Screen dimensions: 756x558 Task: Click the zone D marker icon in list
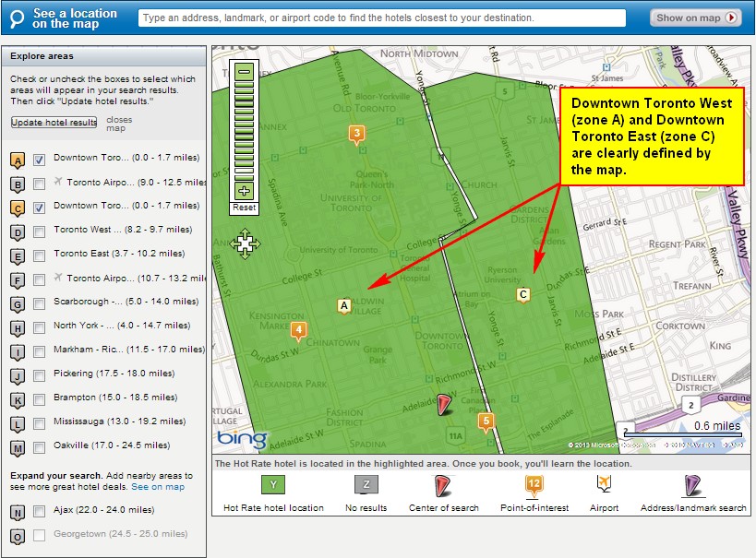coord(18,232)
